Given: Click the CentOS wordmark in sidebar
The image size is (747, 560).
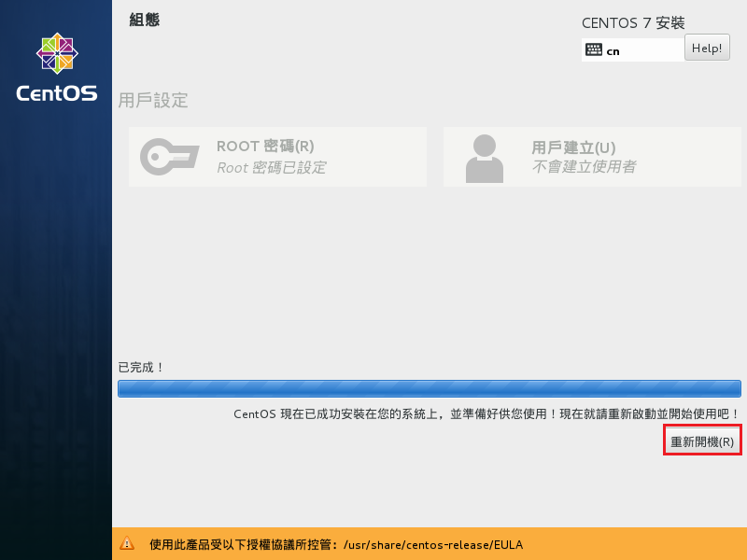Looking at the screenshot, I should point(56,93).
